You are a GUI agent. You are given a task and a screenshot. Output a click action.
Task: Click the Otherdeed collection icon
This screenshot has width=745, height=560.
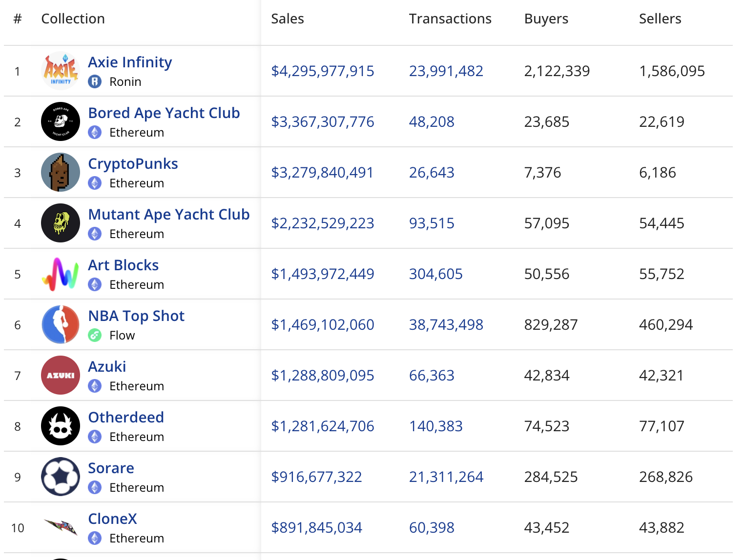tap(61, 426)
